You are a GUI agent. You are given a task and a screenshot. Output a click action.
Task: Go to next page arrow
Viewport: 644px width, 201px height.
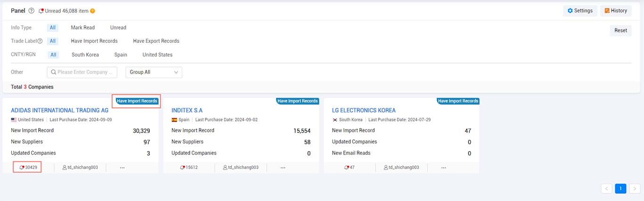[x=635, y=189]
